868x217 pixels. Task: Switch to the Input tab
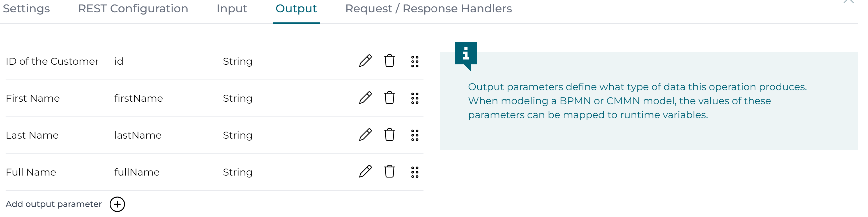pyautogui.click(x=232, y=9)
